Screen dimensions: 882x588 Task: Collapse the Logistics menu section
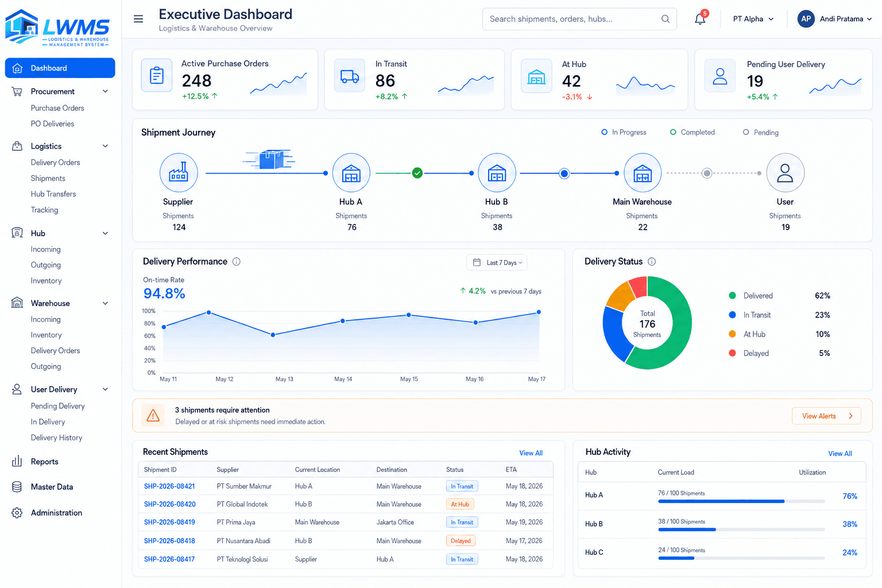105,146
